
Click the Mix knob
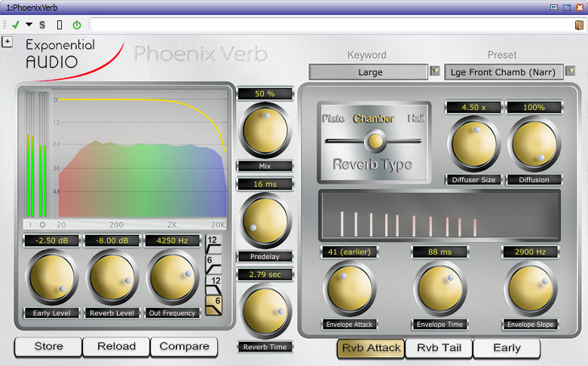(265, 131)
